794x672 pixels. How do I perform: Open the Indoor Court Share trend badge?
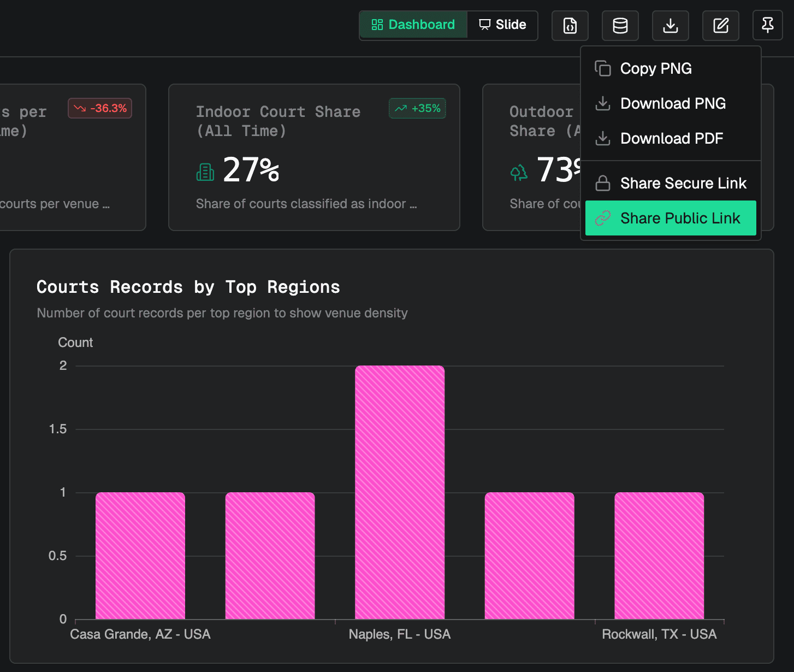point(417,108)
